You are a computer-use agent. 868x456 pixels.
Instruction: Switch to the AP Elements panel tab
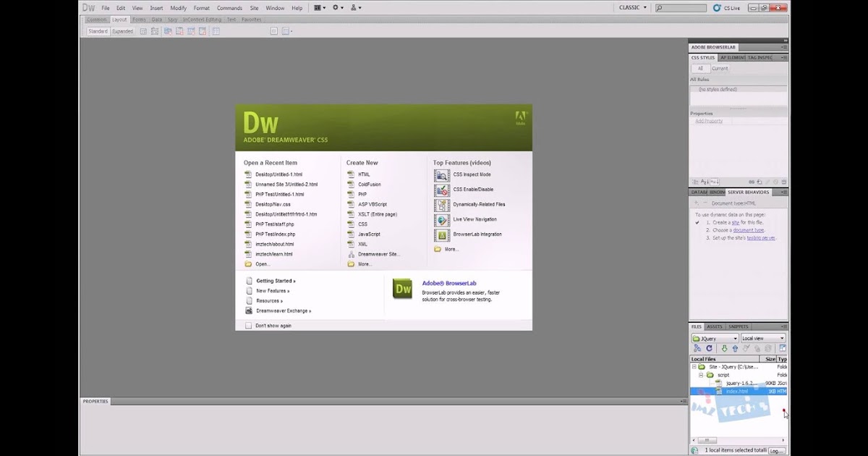(x=733, y=57)
